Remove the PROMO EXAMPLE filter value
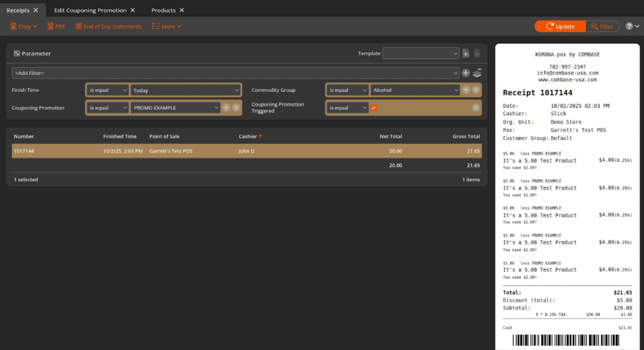The image size is (644, 350). click(236, 108)
